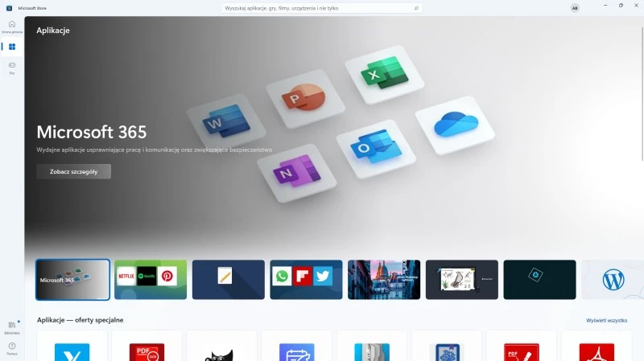
Task: Click the OneDrive cloud icon in the banner
Action: pyautogui.click(x=456, y=125)
